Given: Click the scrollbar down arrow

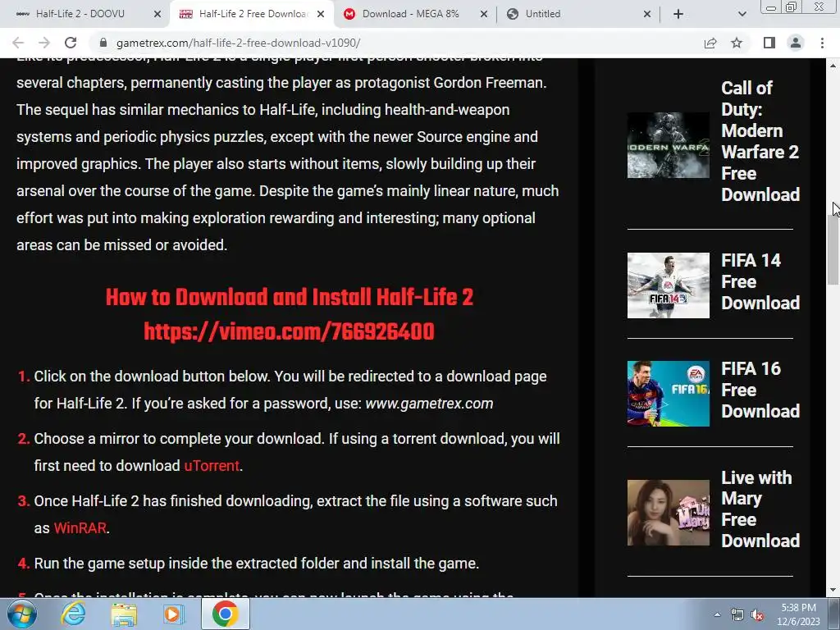Looking at the screenshot, I should coord(833,591).
